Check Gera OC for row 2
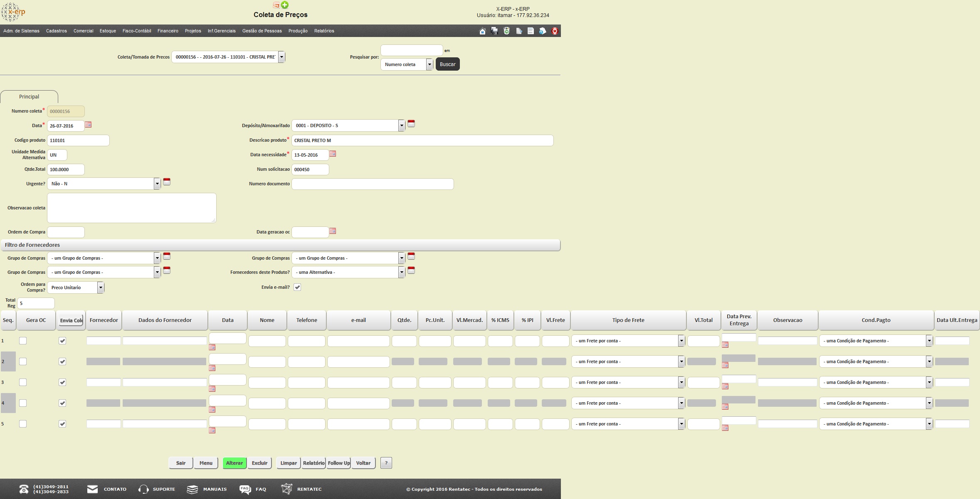Screen dimensions: 980x499 [x=23, y=361]
